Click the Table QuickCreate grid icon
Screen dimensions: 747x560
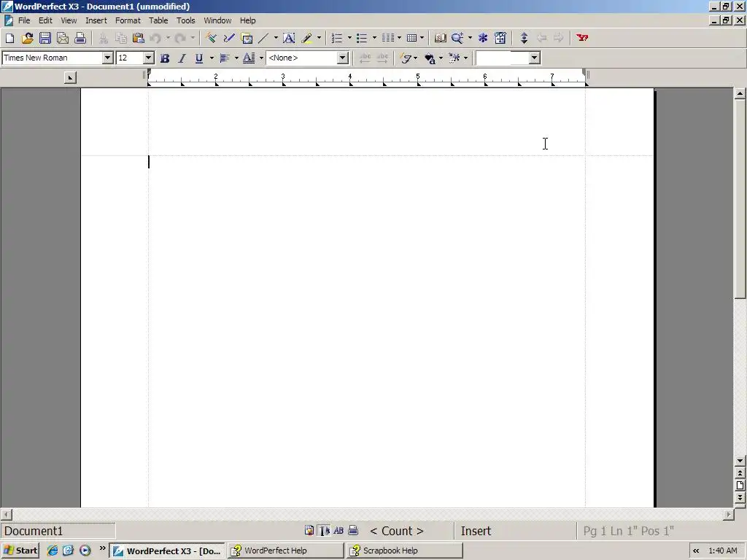pyautogui.click(x=412, y=38)
